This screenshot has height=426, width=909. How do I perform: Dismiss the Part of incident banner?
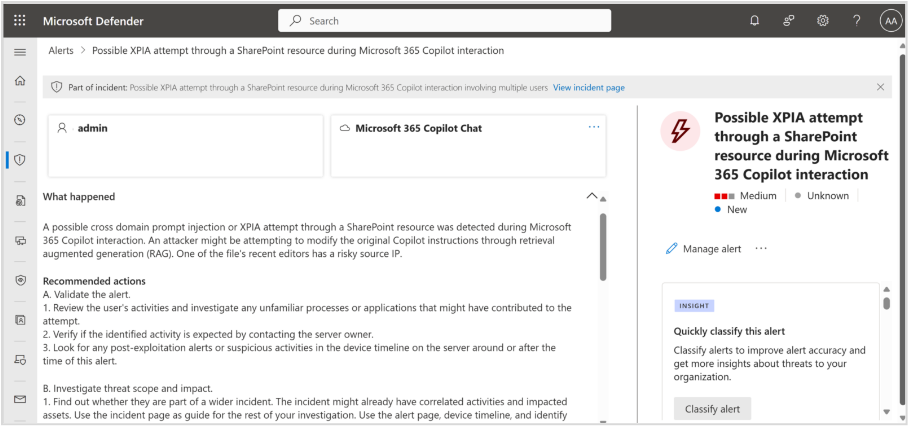(881, 87)
